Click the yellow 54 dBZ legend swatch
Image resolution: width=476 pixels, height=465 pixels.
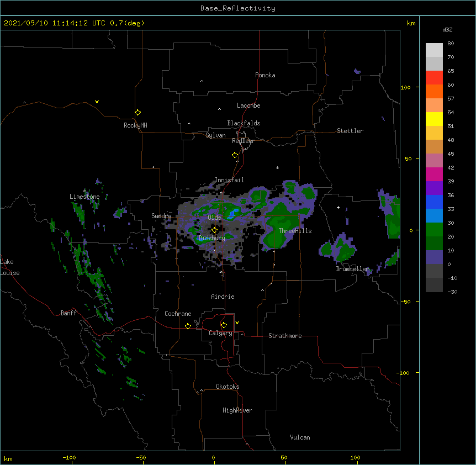[x=434, y=119]
